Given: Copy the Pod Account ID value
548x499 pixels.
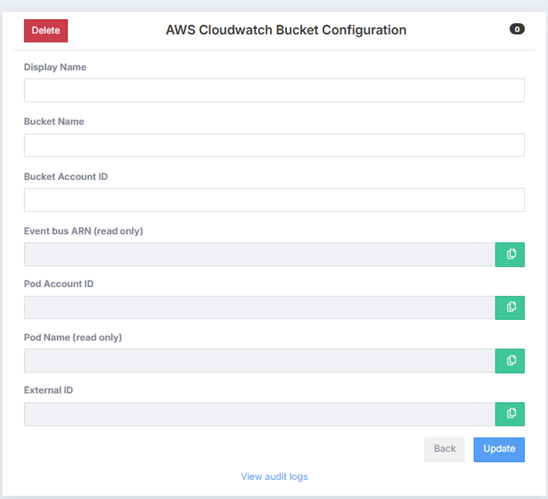Looking at the screenshot, I should point(510,308).
